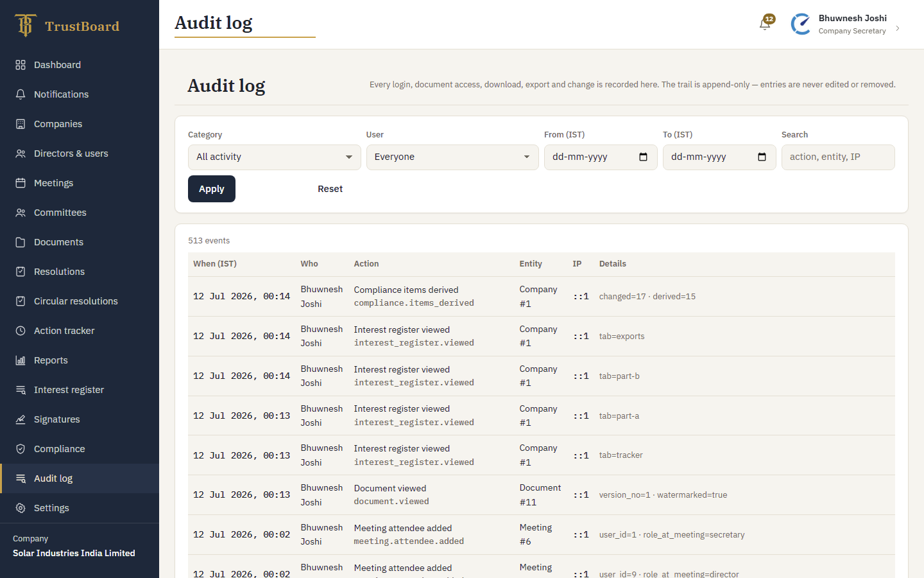
Task: Click 'user_id=1 · role_at_meeting=secretary' details
Action: [x=672, y=535]
